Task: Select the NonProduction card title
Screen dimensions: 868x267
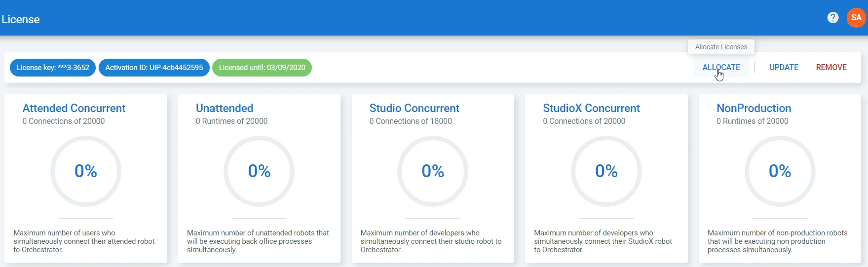Action: [754, 108]
